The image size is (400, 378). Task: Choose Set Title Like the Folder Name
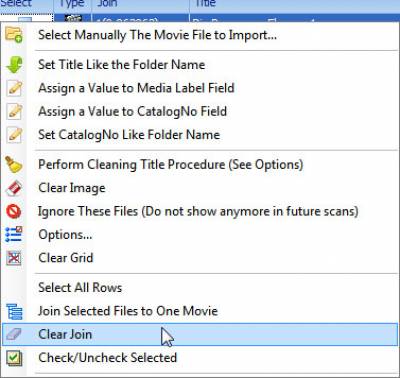[x=121, y=65]
